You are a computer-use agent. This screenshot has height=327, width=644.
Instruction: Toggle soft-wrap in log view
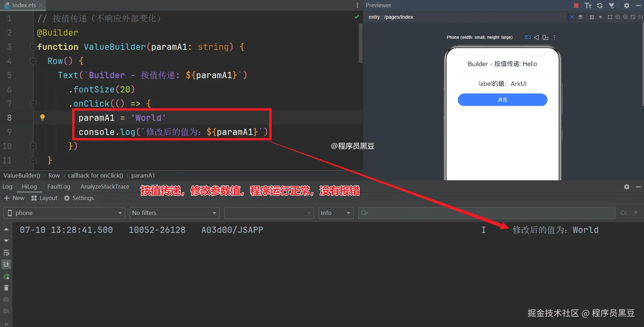pos(6,253)
